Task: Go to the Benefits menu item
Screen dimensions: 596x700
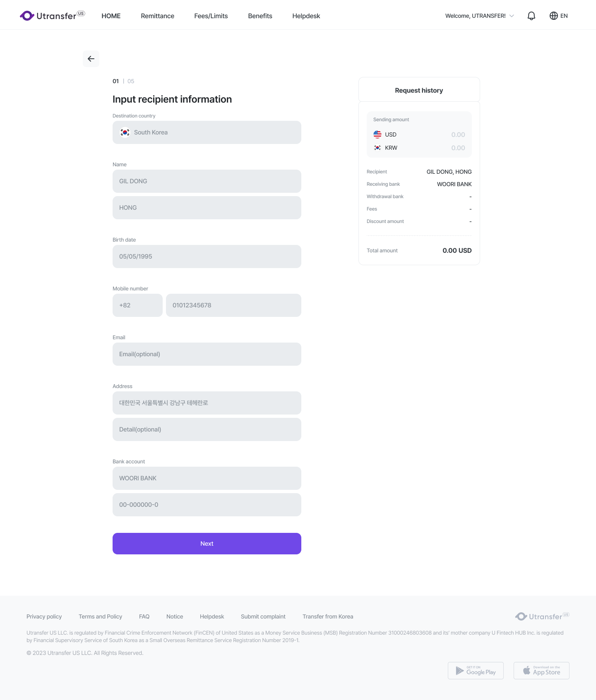Action: (260, 16)
